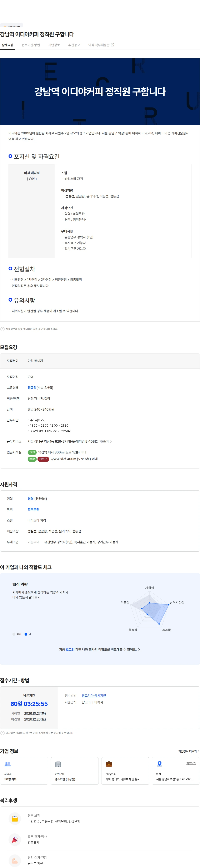Click the 2호선 badge for 역삼역

[32, 452]
